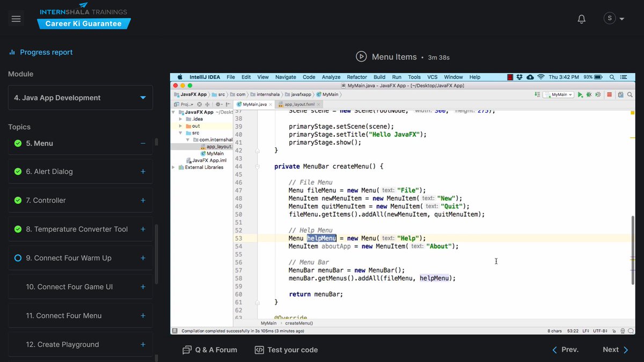This screenshot has width=644, height=362.
Task: Toggle read-only lock icon in status bar
Action: point(614,331)
